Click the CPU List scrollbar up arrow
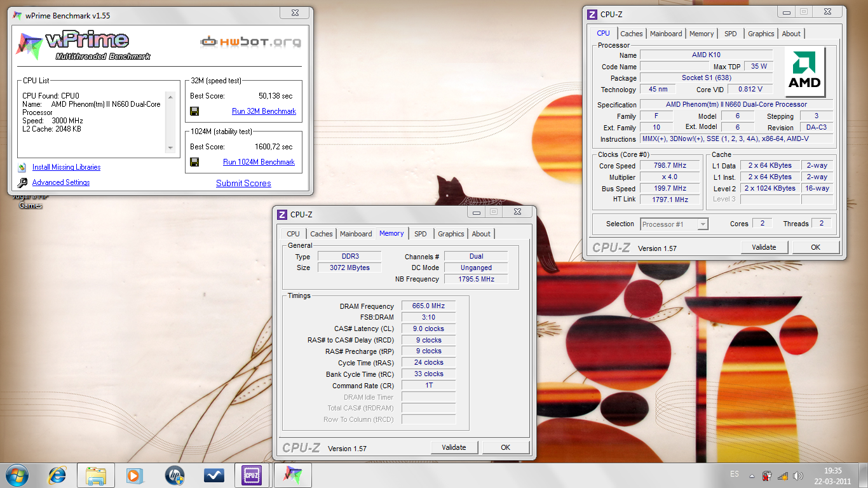This screenshot has height=488, width=868. tap(170, 97)
